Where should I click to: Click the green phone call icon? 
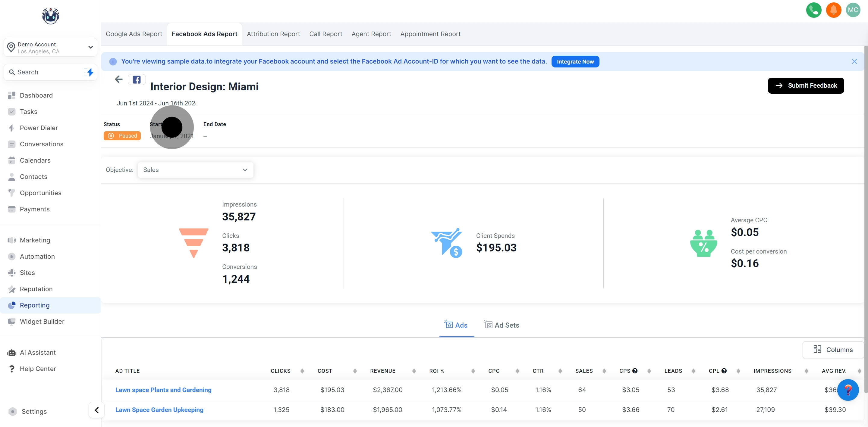tap(813, 10)
